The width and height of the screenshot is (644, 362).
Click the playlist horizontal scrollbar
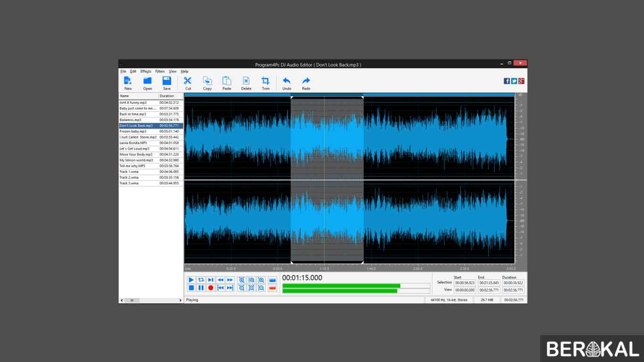(x=132, y=300)
